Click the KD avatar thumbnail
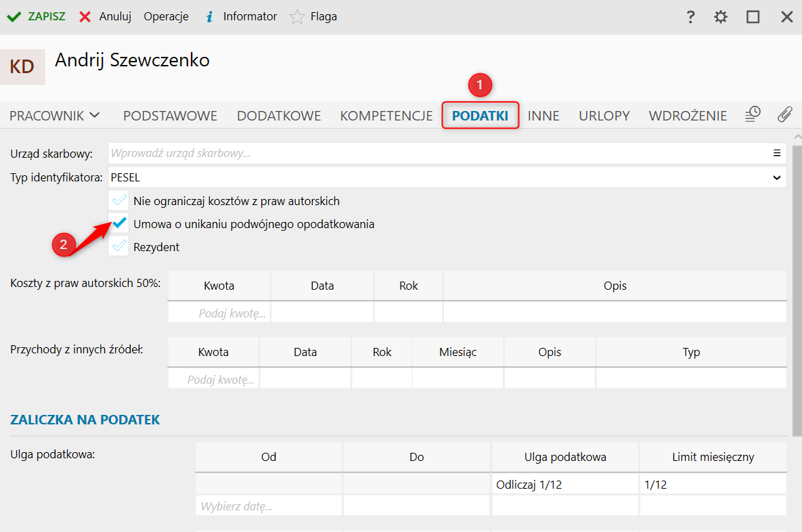 click(x=22, y=66)
